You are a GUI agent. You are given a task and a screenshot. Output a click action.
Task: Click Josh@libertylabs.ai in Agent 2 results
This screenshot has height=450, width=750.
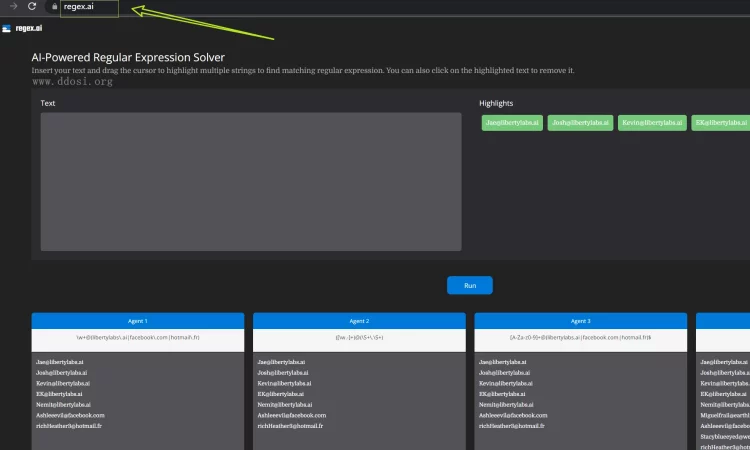(283, 373)
